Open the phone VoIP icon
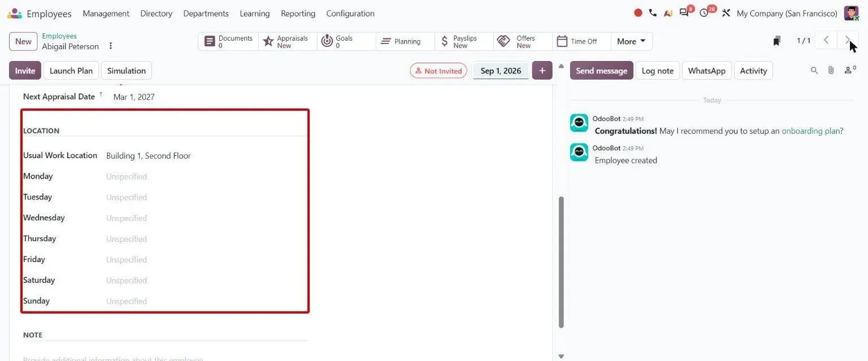The width and height of the screenshot is (868, 361). point(653,13)
